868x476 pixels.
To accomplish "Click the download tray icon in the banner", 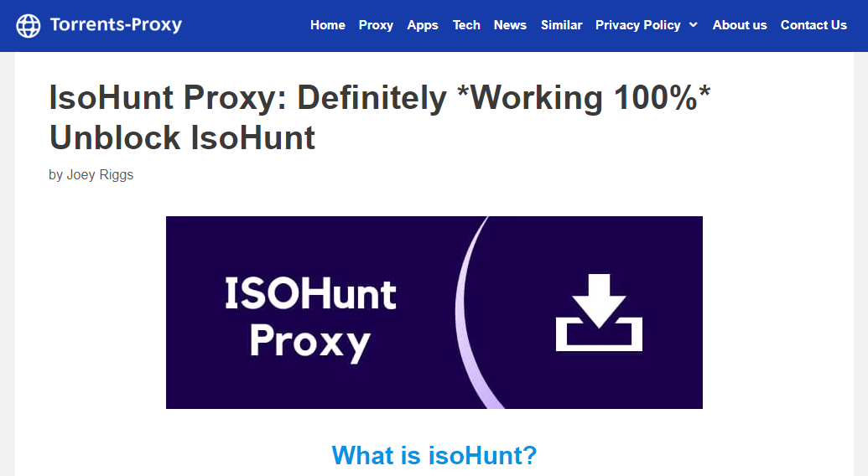I will 599,313.
